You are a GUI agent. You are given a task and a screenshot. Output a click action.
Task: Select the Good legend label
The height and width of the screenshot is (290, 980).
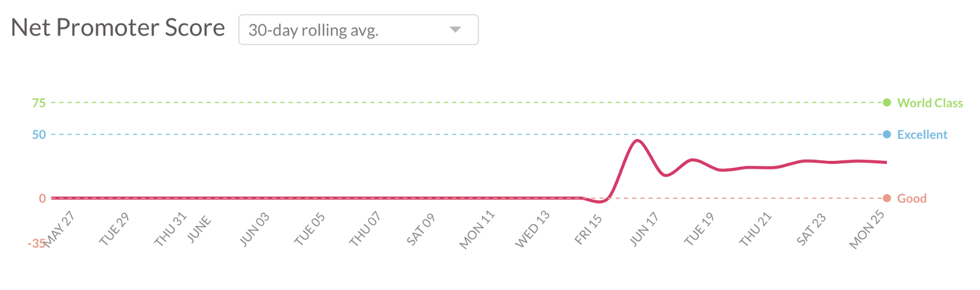point(911,198)
